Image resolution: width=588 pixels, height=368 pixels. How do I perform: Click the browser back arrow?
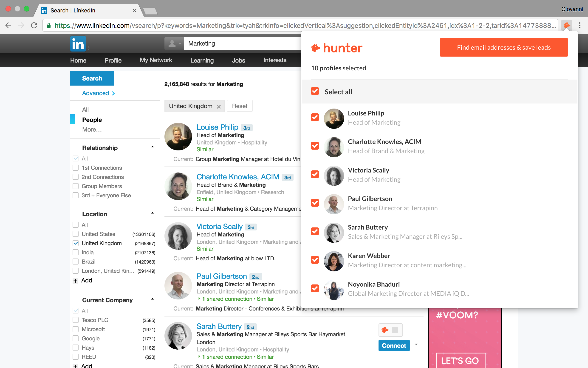(8, 25)
